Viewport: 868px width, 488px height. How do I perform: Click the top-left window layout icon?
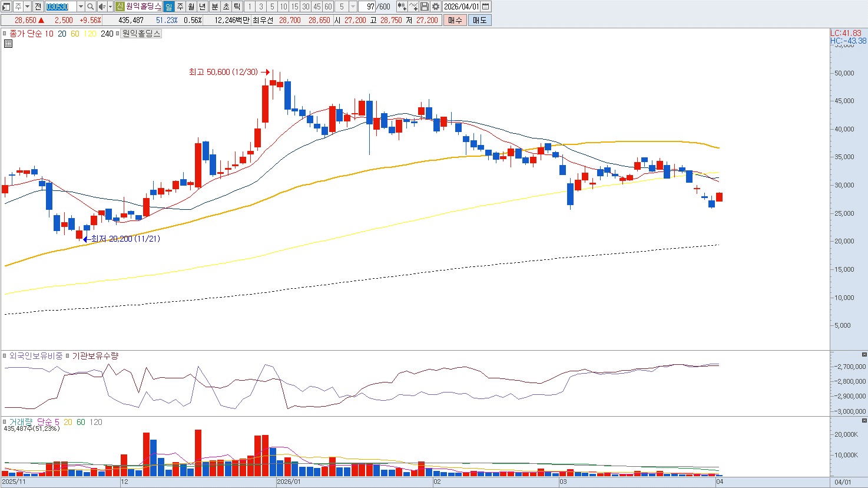[6, 6]
